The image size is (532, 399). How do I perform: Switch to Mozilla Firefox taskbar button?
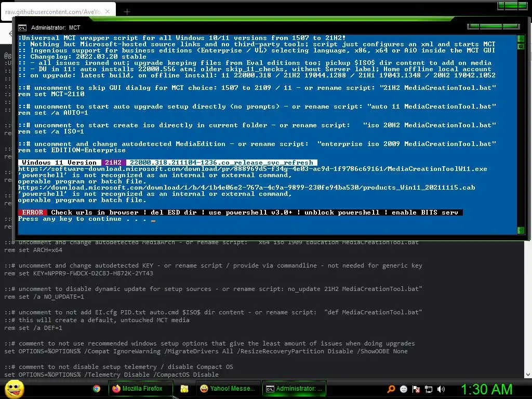pos(140,389)
